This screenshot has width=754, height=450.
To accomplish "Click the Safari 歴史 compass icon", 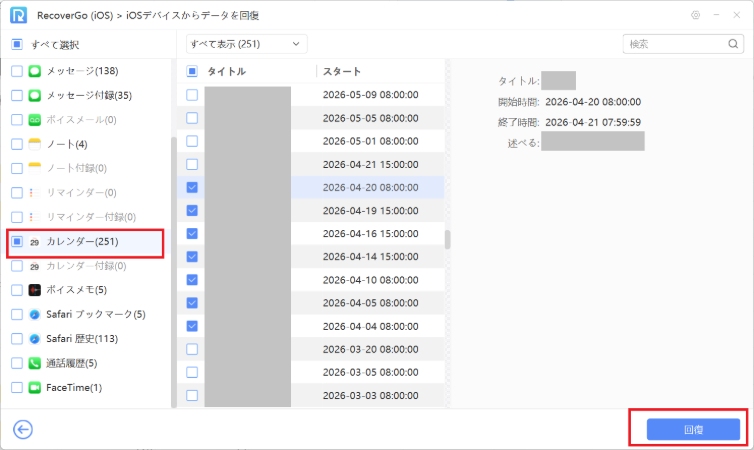I will pyautogui.click(x=35, y=338).
